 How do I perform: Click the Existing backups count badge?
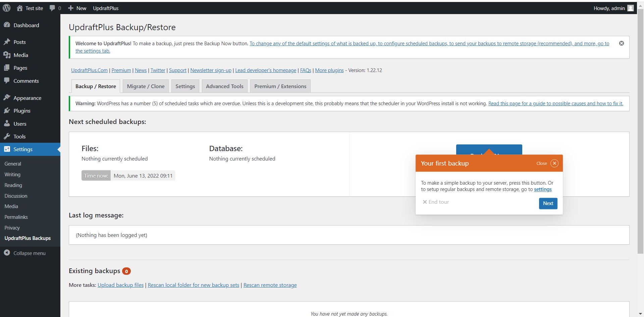coord(126,271)
